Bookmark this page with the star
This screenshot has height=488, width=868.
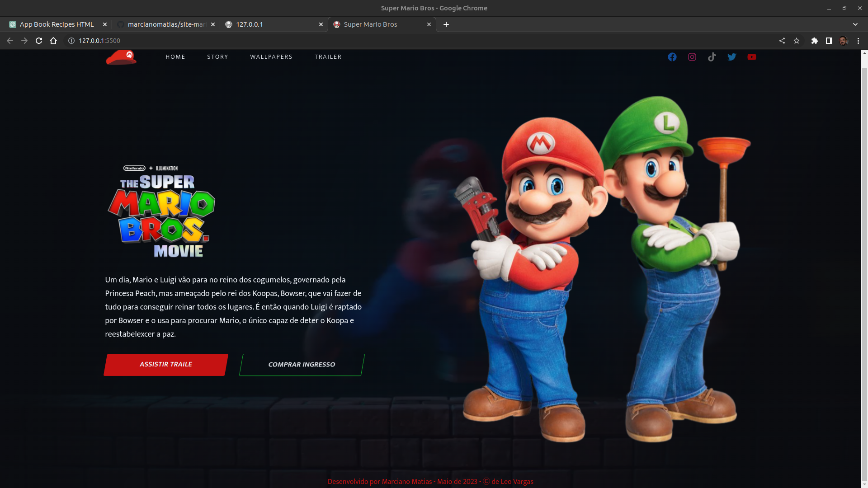[x=797, y=41]
